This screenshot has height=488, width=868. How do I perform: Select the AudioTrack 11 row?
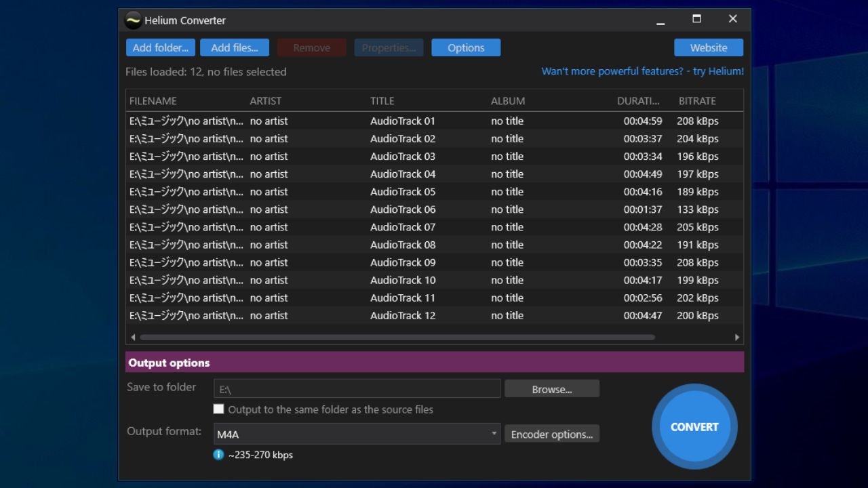point(434,298)
